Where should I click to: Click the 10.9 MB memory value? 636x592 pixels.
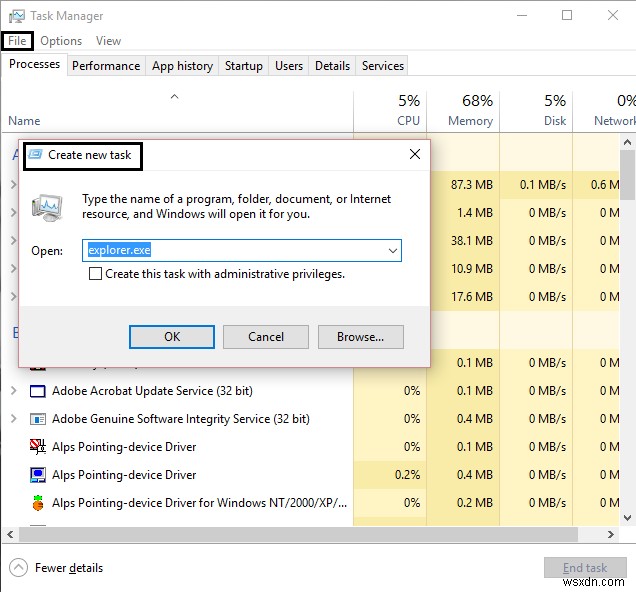tap(472, 269)
